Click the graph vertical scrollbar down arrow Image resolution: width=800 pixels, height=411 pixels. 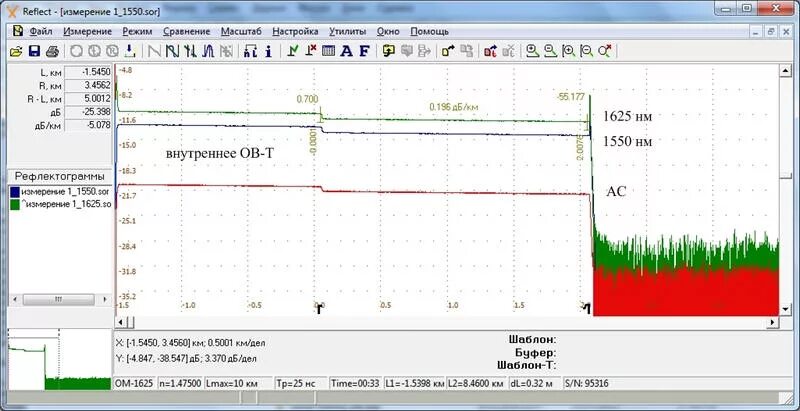(785, 309)
